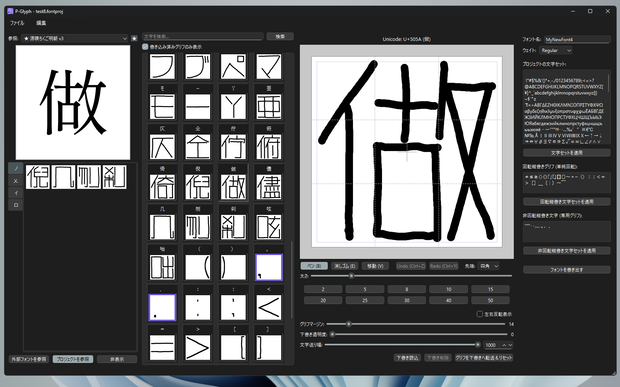Viewport: 620px width, 387px height.
Task: Select the 消しゴム (E) eraser tool
Action: [x=345, y=266]
